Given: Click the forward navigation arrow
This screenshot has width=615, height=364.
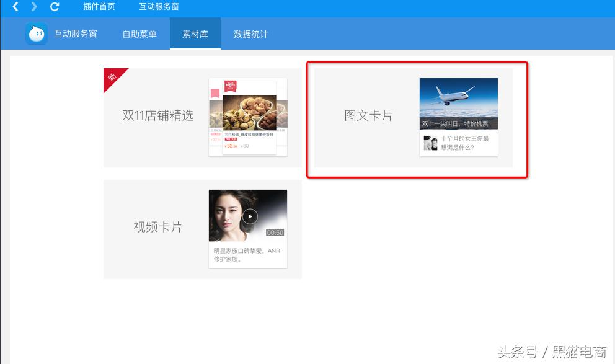Looking at the screenshot, I should (34, 7).
